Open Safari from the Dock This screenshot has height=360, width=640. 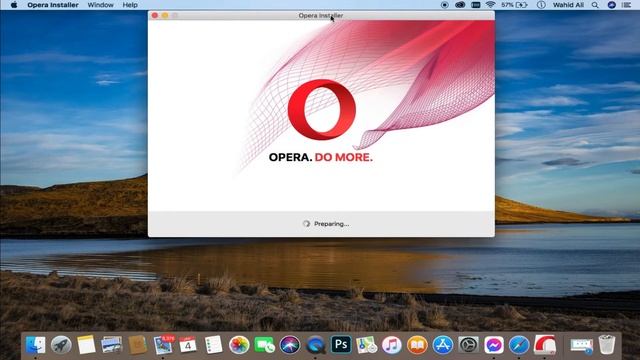(519, 345)
